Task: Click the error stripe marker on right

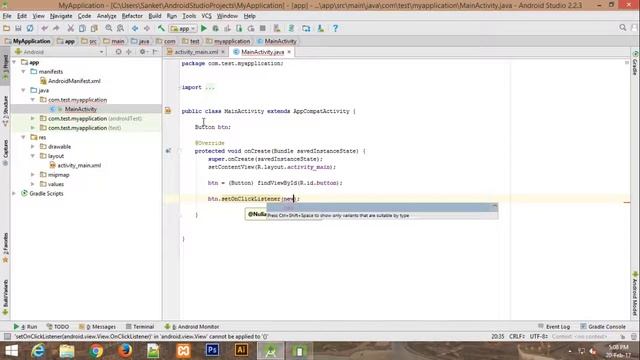Action: [x=627, y=202]
